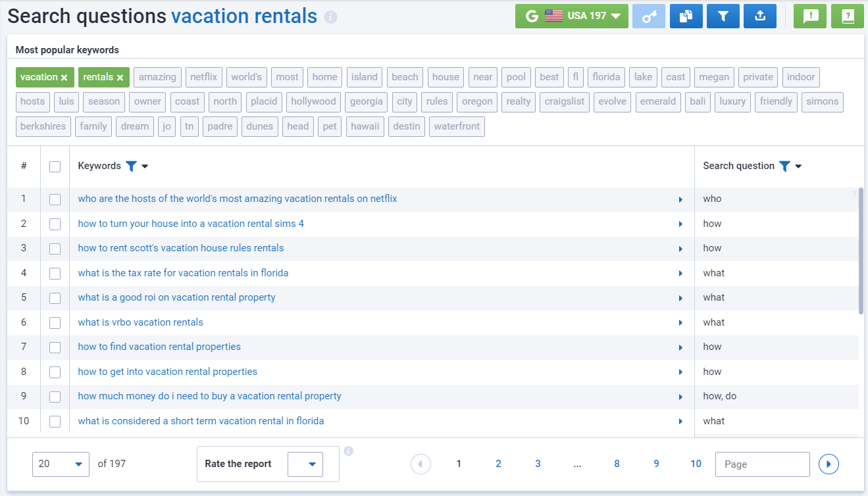This screenshot has height=496, width=868.
Task: Click the Keywords column filter icon
Action: (x=131, y=166)
